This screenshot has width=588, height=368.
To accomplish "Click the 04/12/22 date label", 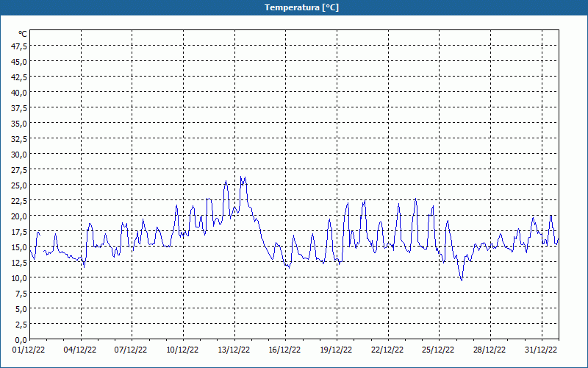I will [x=80, y=350].
